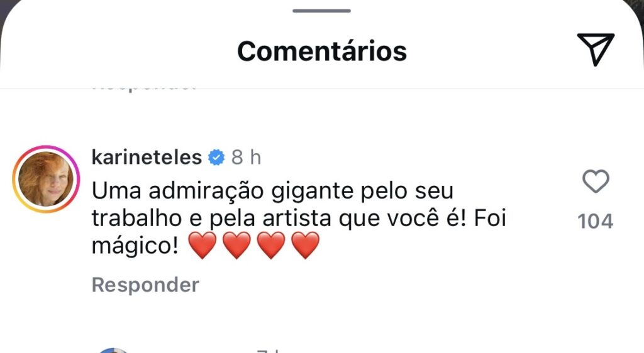Tap the "8 h" comment timestamp

click(246, 157)
